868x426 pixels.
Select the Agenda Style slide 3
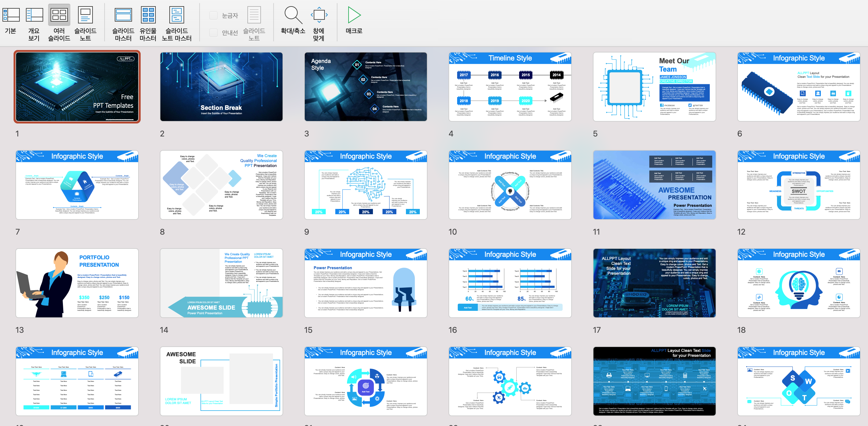[x=366, y=87]
